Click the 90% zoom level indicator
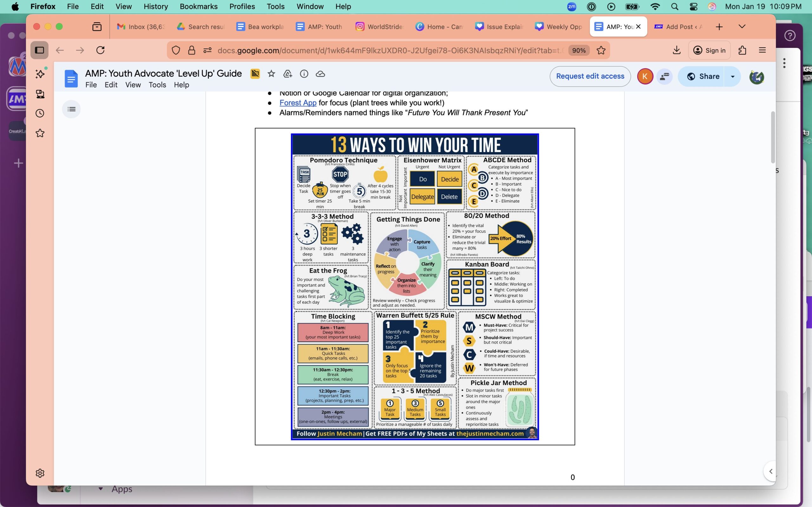Image resolution: width=812 pixels, height=507 pixels. pos(579,50)
